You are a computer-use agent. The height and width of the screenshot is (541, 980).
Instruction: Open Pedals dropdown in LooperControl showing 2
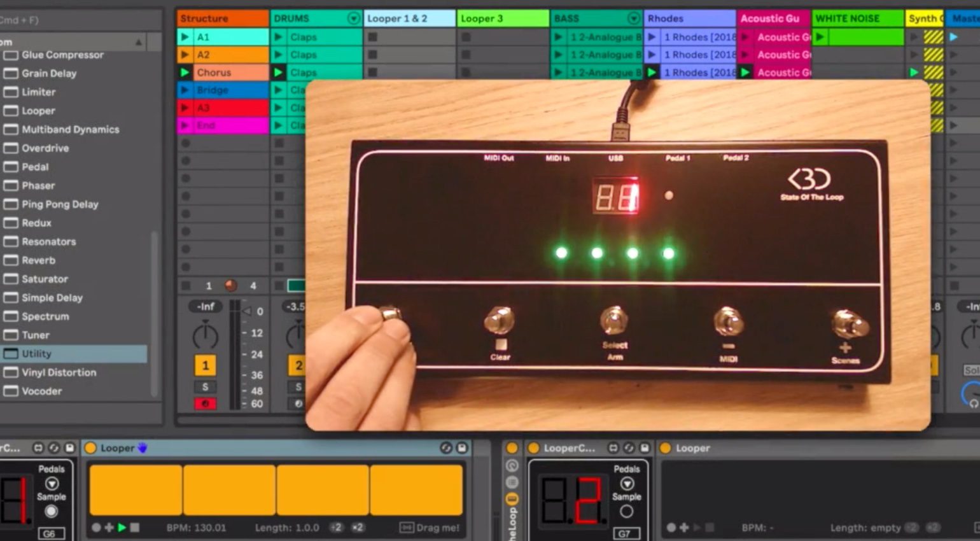[627, 484]
